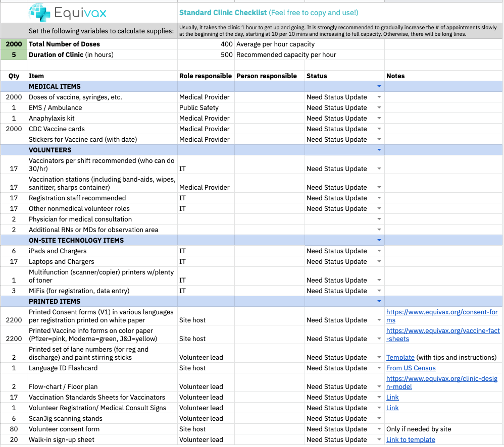
Task: Click the Link for Vaccination Standards Sheets
Action: click(392, 397)
